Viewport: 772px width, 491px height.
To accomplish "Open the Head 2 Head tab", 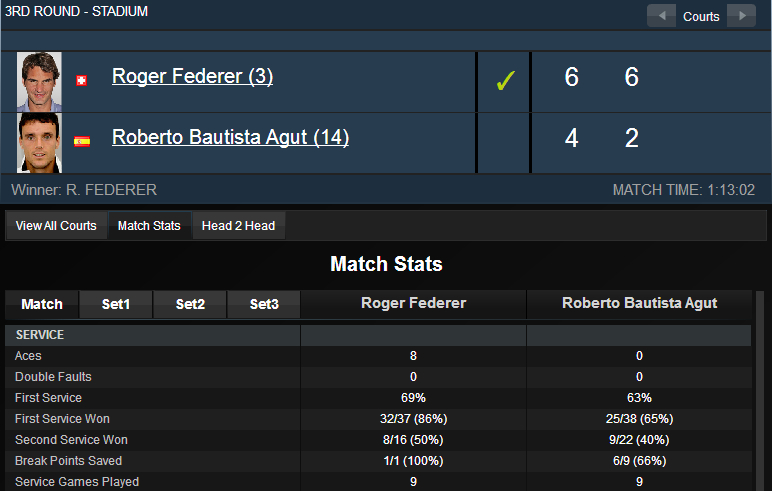I will [238, 226].
